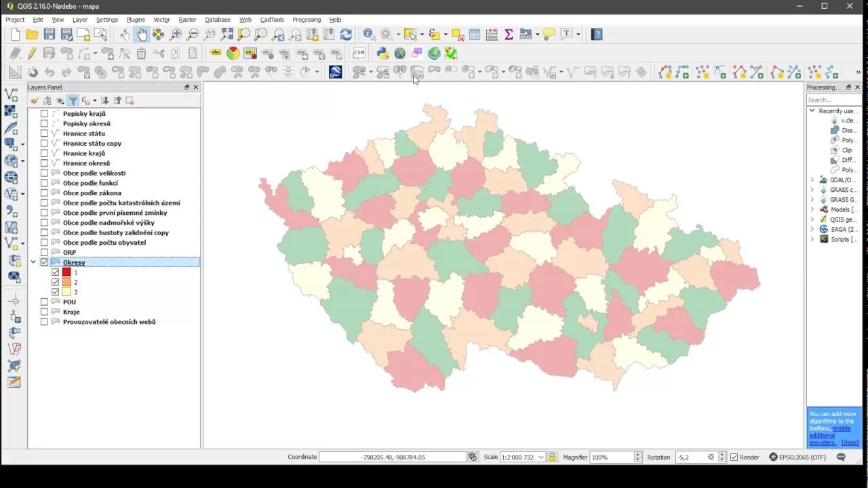Toggle visibility of Hranice státu layer

(x=44, y=134)
